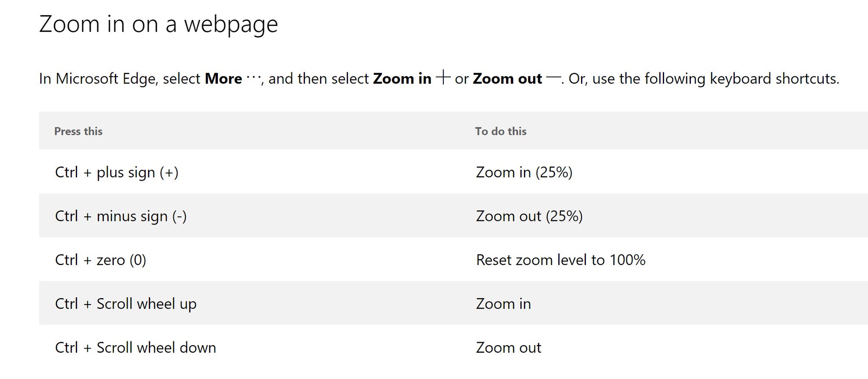Click the Zoom out minus icon
Viewport: 868px width, 379px height.
[x=554, y=78]
